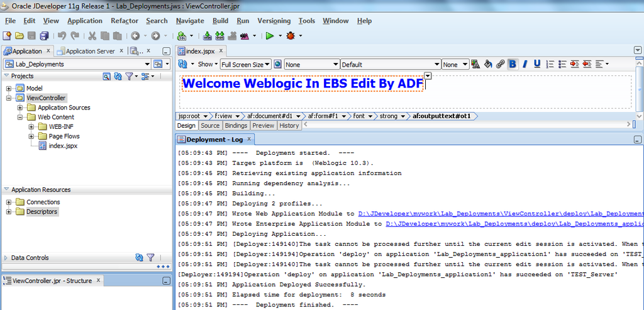Screen dimensions: 644x310
Task: Expand the Page Flows folder
Action: tap(31, 136)
